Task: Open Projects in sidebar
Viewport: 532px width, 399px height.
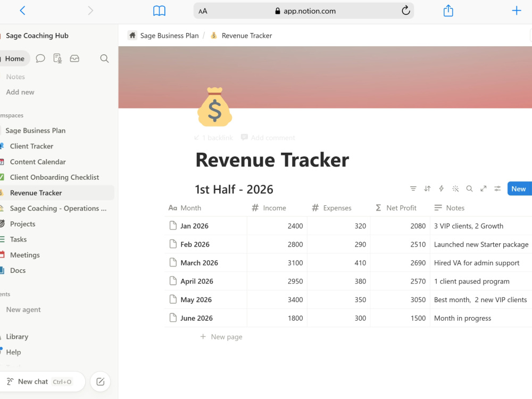Action: pos(22,224)
